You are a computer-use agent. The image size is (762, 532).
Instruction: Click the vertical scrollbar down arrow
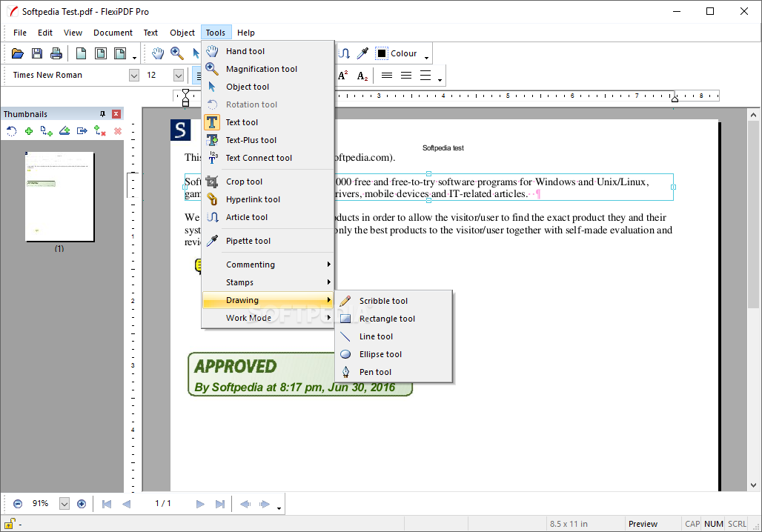point(753,485)
